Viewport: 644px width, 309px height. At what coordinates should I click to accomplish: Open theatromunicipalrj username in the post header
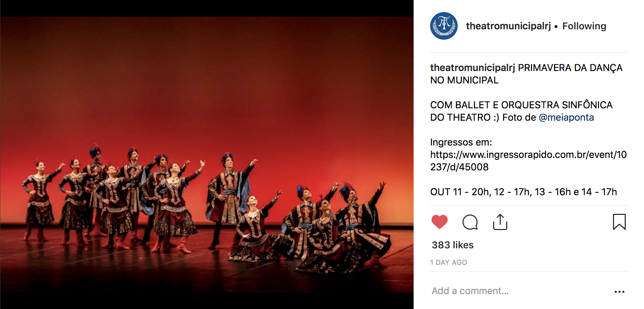pyautogui.click(x=508, y=26)
